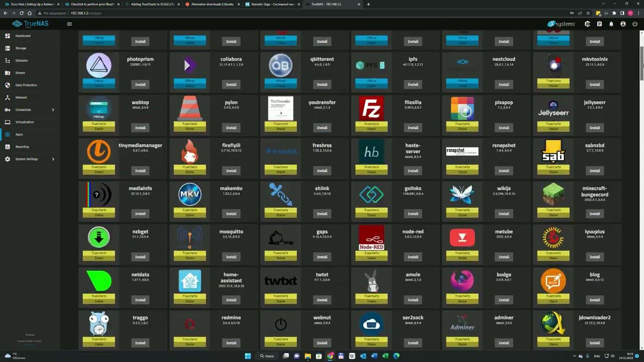Expand the Credentials submenu chevron
The width and height of the screenshot is (644, 362).
coord(53,110)
